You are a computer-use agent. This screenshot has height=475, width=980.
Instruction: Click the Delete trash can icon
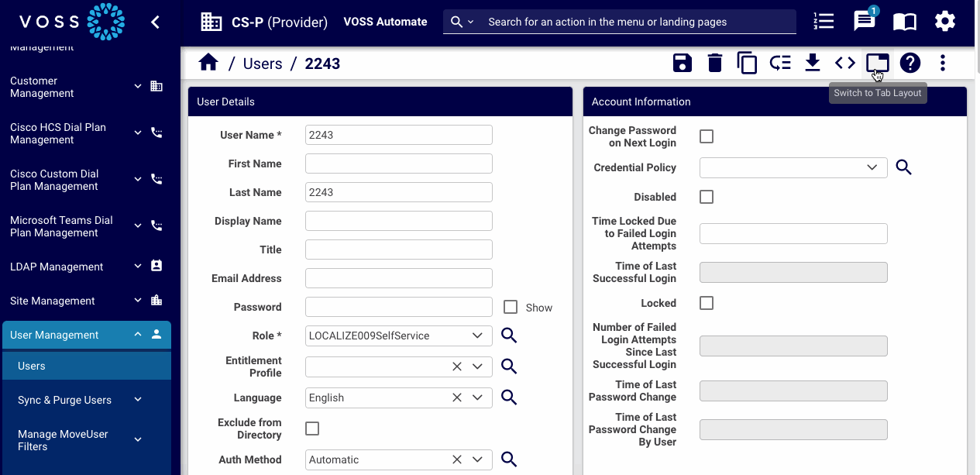(x=714, y=63)
